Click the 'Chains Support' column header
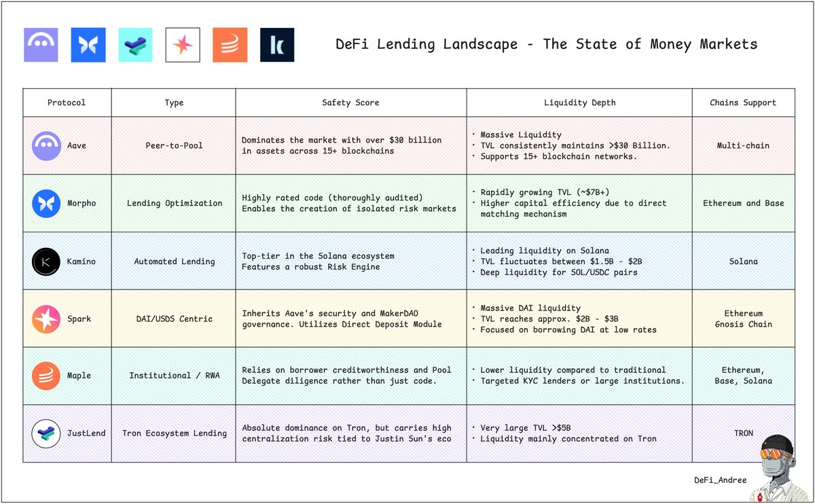815x504 pixels. 743,103
